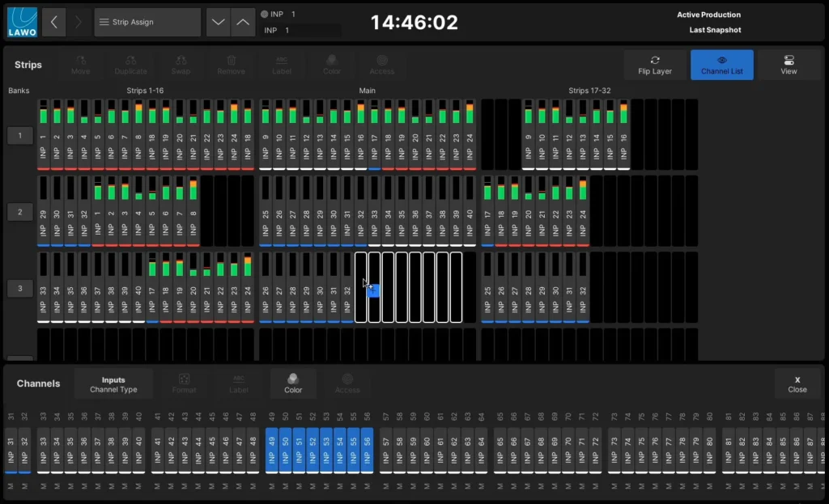Click the Inputs Channel Type button

tap(113, 383)
